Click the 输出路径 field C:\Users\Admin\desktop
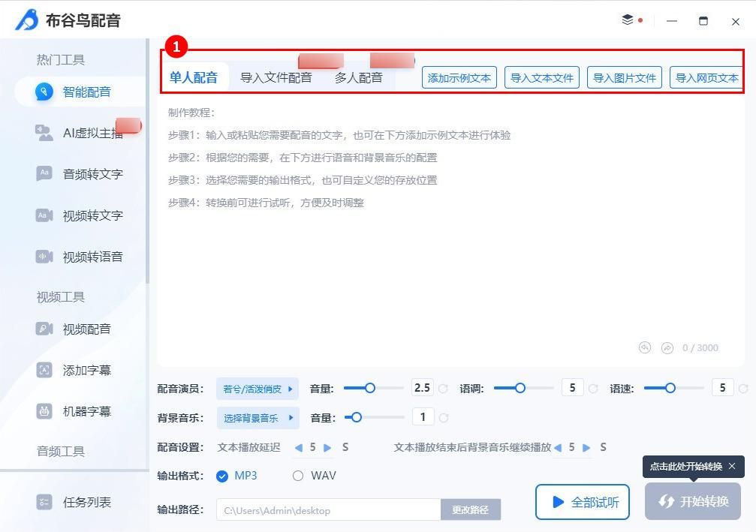The width and height of the screenshot is (756, 532). click(x=328, y=509)
